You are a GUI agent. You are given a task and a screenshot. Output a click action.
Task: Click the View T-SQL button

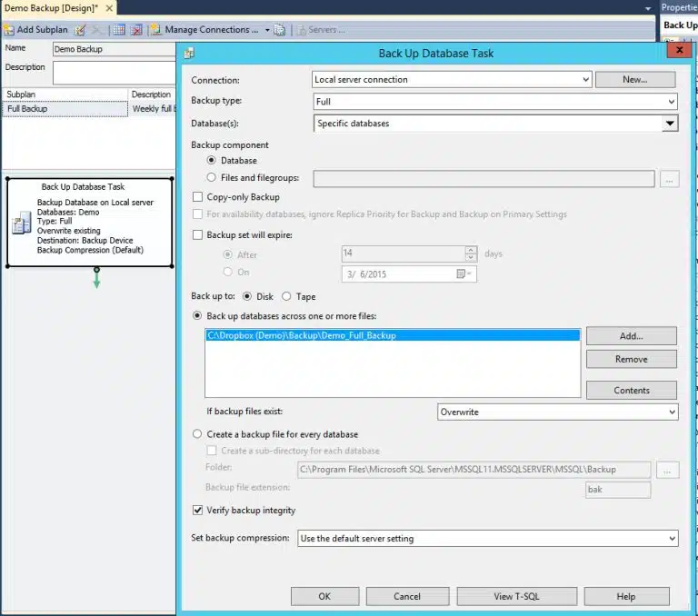[516, 596]
